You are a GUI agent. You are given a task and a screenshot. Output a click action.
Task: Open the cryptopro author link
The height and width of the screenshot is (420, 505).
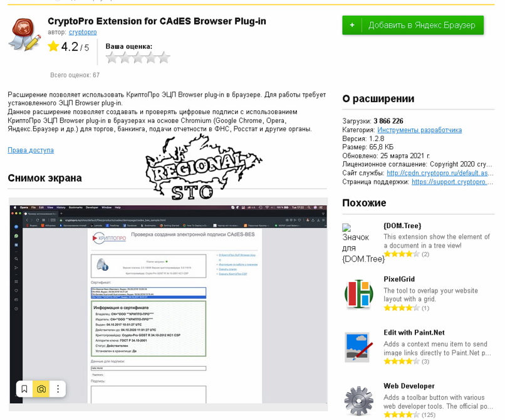(83, 32)
